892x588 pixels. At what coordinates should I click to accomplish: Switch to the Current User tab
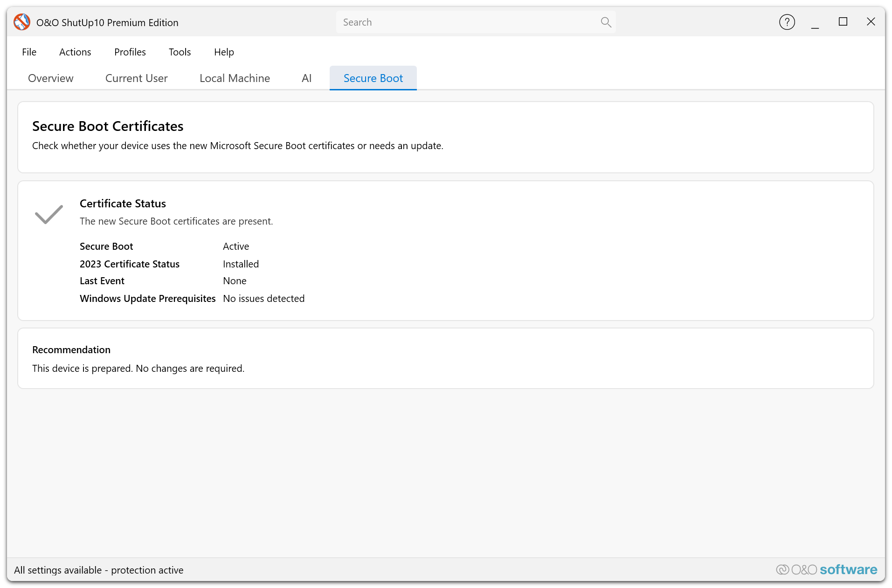[x=137, y=78]
